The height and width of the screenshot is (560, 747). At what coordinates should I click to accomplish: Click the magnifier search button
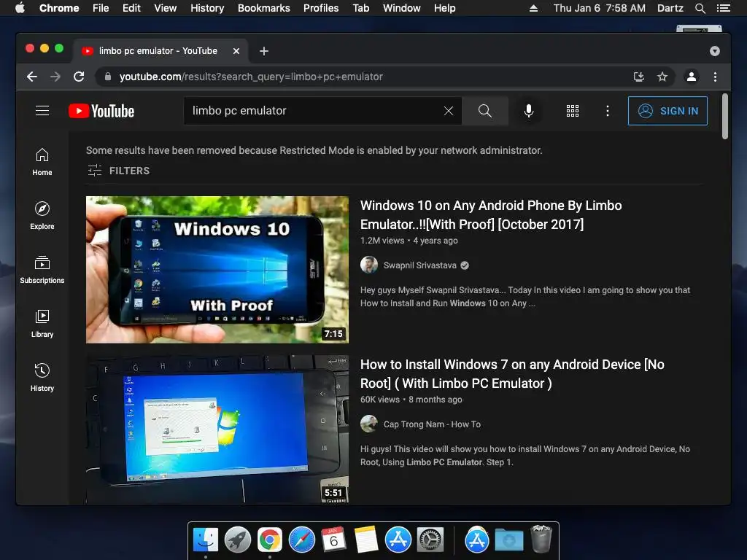click(x=484, y=111)
